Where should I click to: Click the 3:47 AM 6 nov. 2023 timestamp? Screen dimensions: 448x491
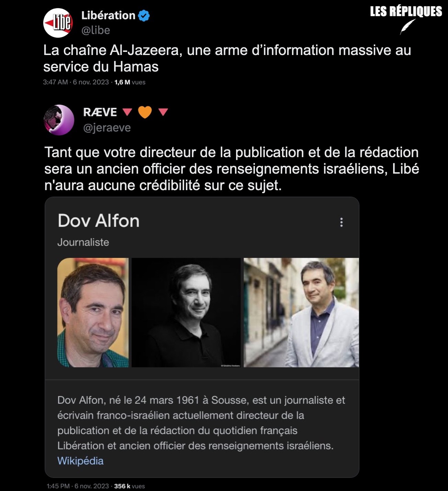[76, 82]
